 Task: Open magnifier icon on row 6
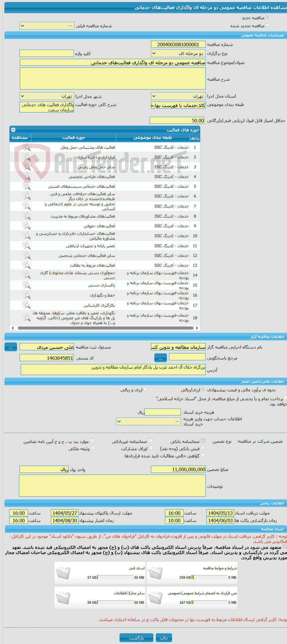coord(26,196)
